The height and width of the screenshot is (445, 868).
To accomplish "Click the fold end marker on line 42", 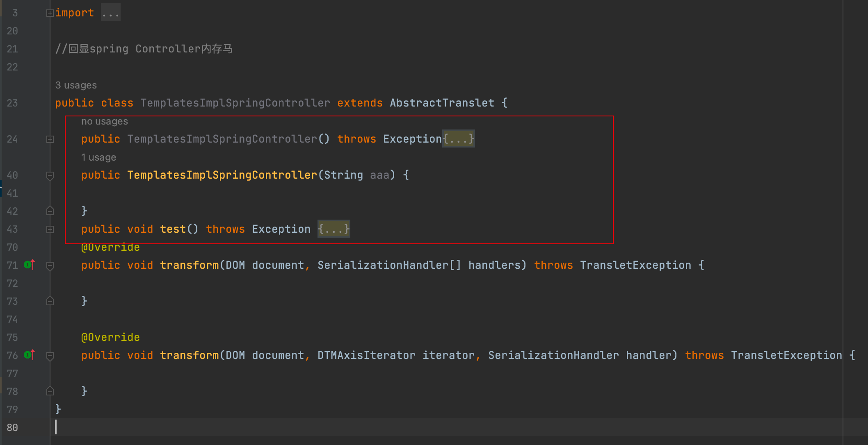I will 50,211.
